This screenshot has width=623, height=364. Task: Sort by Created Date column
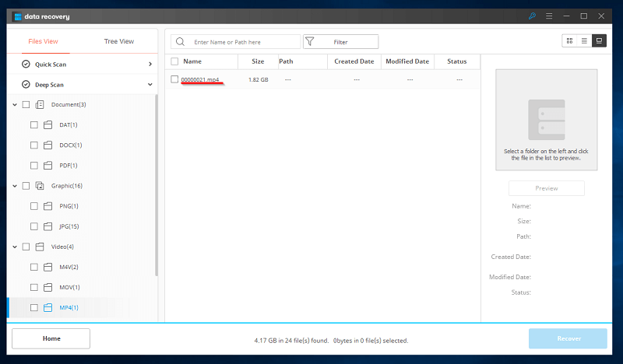coord(354,61)
